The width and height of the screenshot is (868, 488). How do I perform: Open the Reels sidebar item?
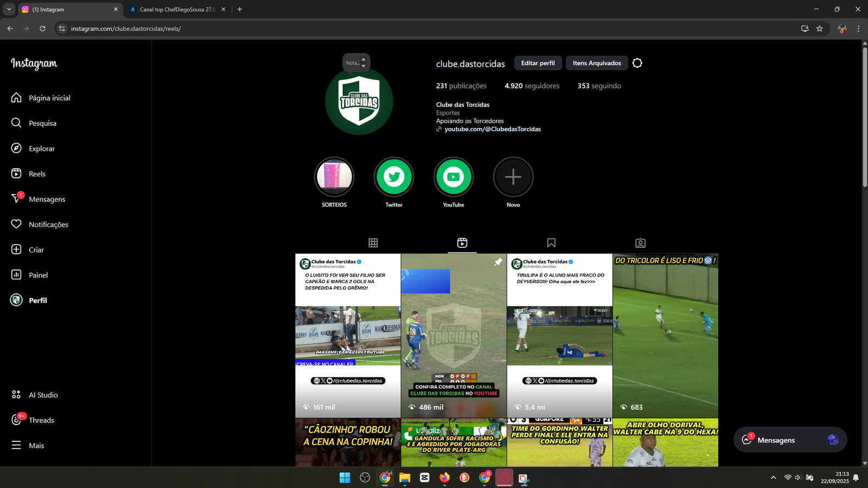click(x=28, y=174)
